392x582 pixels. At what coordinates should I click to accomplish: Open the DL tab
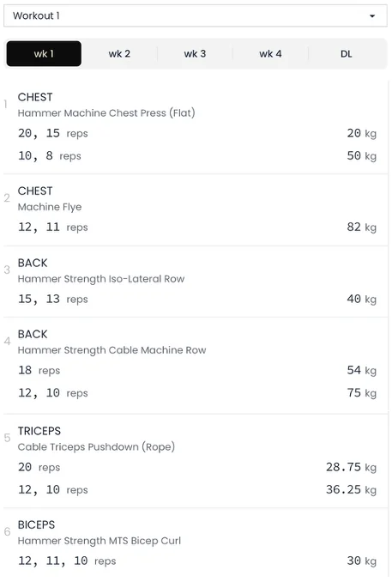pyautogui.click(x=346, y=54)
